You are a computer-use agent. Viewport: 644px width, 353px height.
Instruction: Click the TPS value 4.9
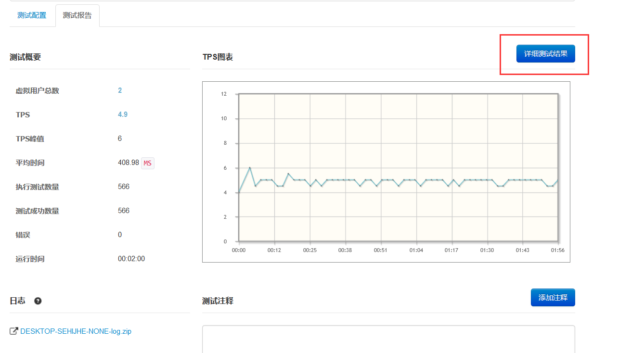[x=123, y=114]
